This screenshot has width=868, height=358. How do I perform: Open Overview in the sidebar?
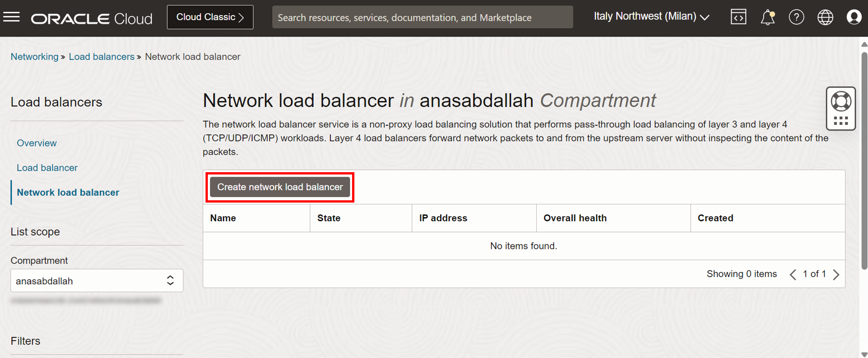point(37,143)
